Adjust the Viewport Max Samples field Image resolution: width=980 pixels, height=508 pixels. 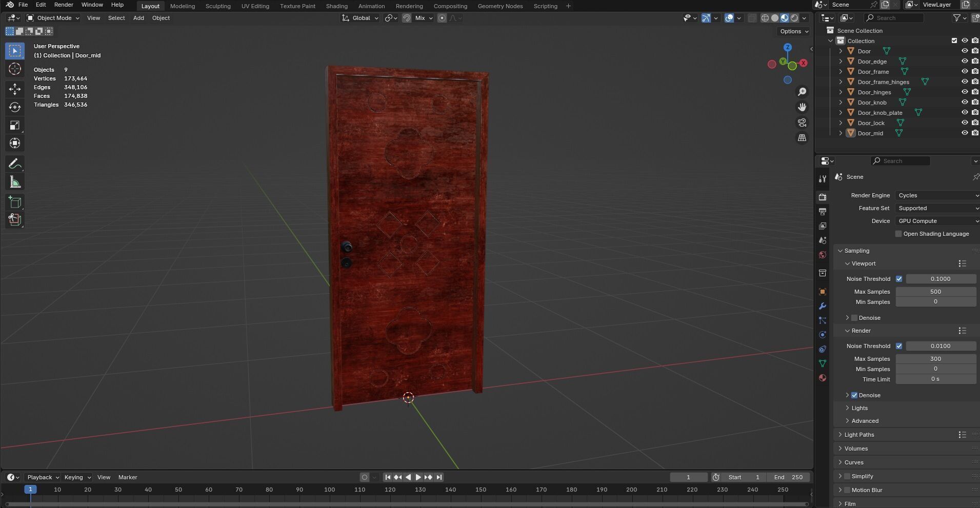coord(935,292)
